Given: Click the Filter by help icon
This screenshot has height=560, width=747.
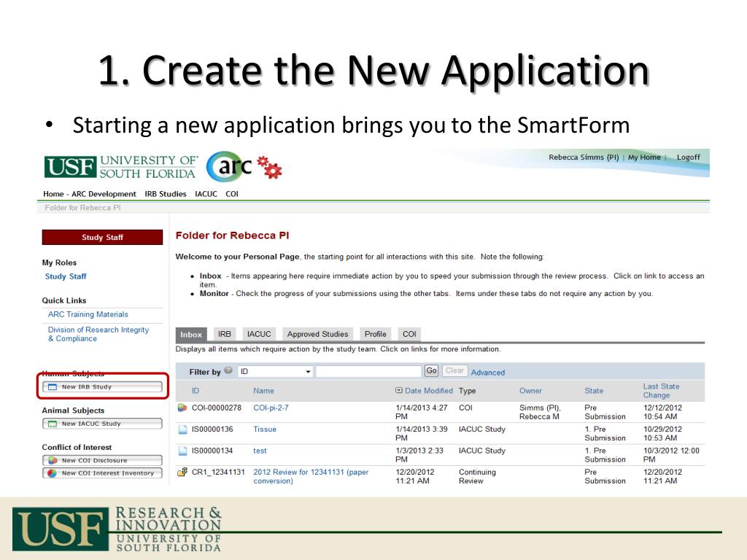Looking at the screenshot, I should coord(229,371).
